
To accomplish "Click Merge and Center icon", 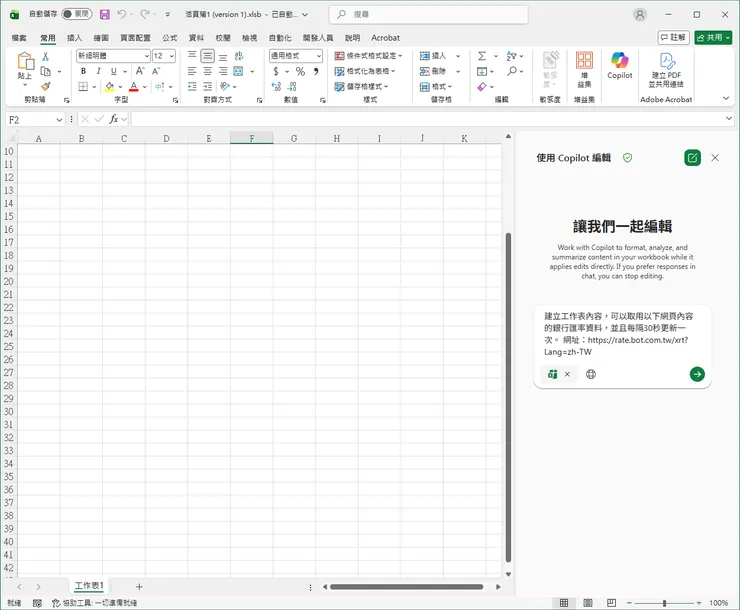I will pos(238,71).
